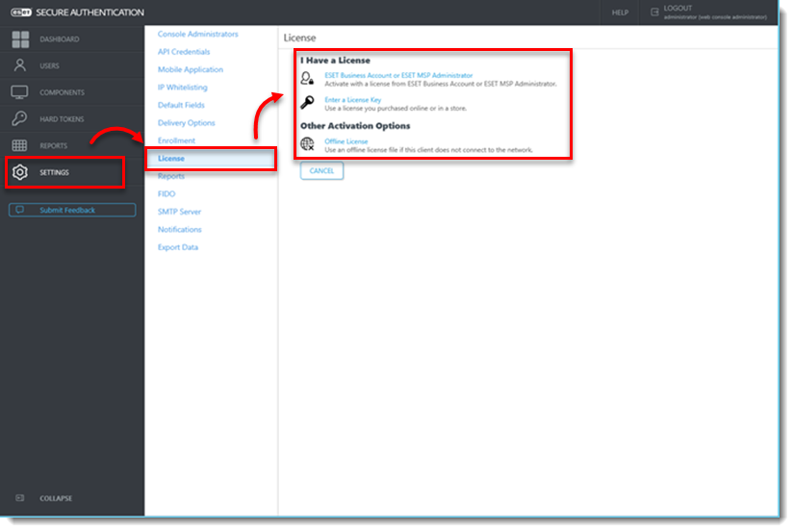Click 'Use an offline license file' description
The image size is (794, 532).
pos(428,150)
